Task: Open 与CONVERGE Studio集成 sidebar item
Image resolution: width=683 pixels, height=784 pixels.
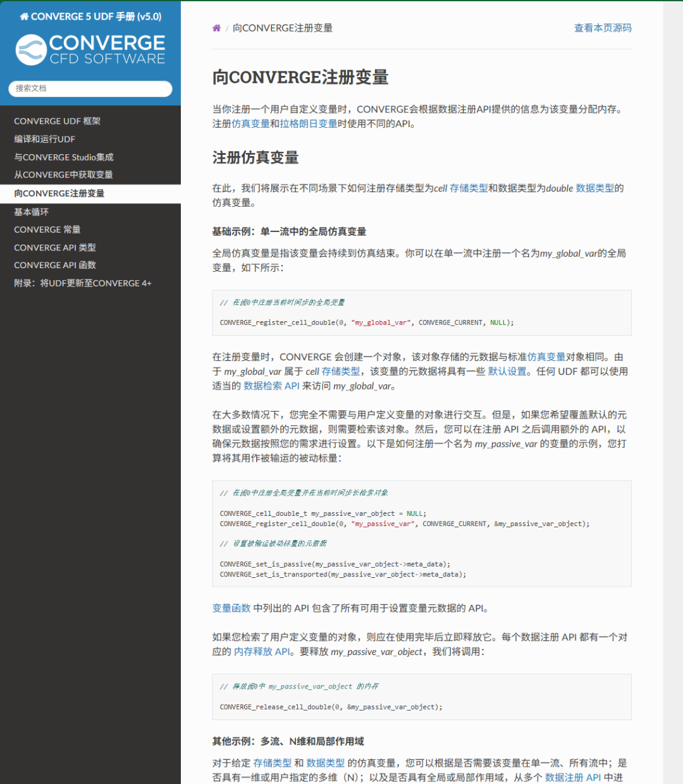Action: point(63,157)
